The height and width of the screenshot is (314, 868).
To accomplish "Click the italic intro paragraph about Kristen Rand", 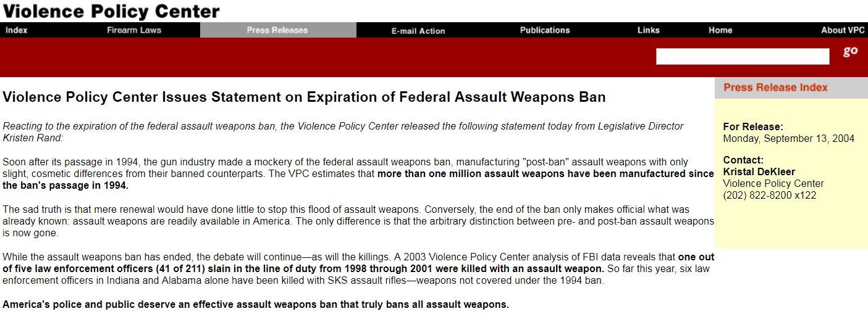I will pos(343,132).
